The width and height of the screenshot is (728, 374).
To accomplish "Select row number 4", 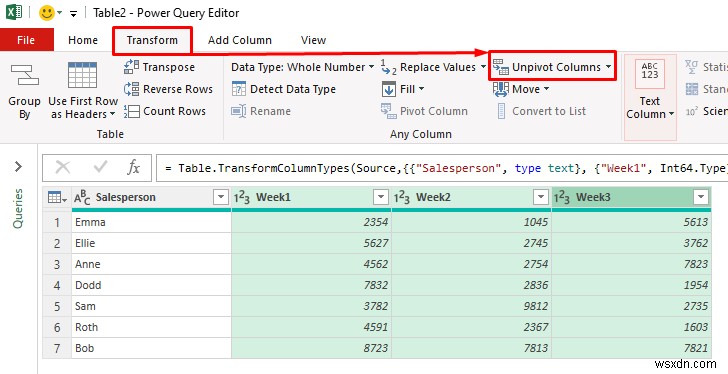I will click(x=57, y=285).
